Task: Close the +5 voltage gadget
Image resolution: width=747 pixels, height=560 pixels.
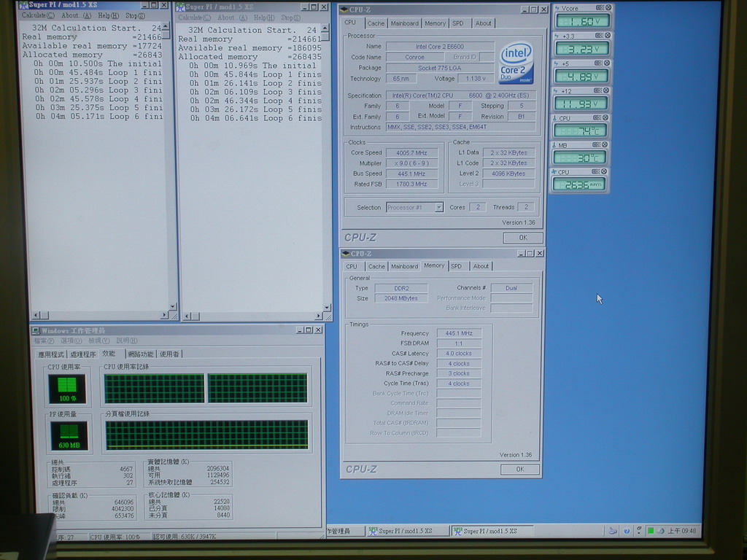Action: (608, 63)
